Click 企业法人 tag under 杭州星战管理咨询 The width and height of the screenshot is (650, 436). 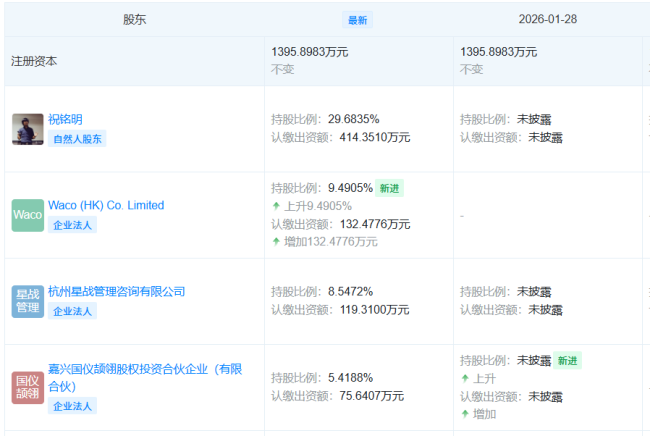(73, 311)
